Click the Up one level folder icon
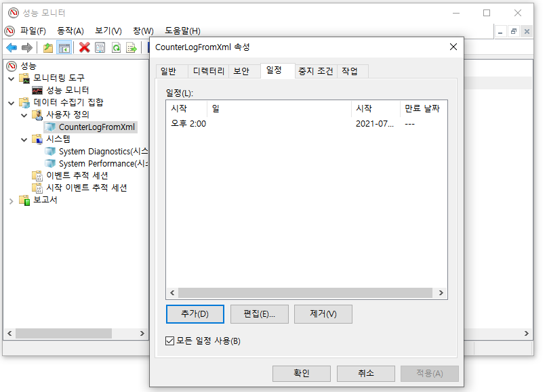Image resolution: width=547 pixels, height=392 pixels. pos(48,47)
